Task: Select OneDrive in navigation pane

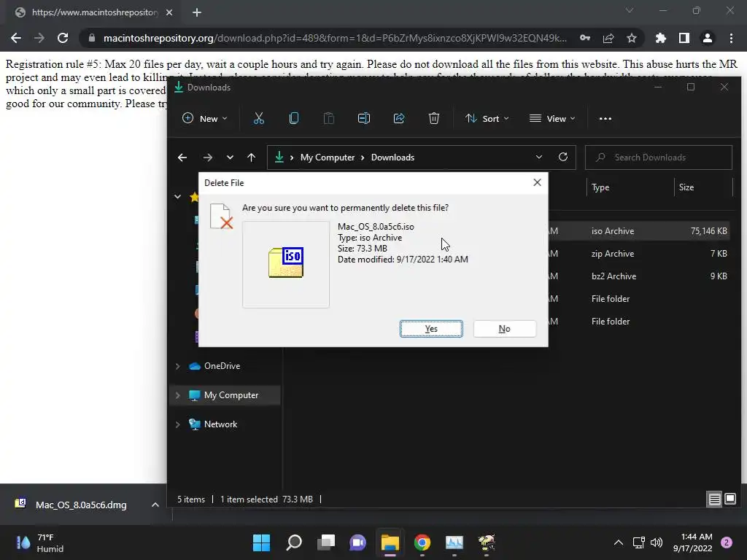Action: (222, 366)
